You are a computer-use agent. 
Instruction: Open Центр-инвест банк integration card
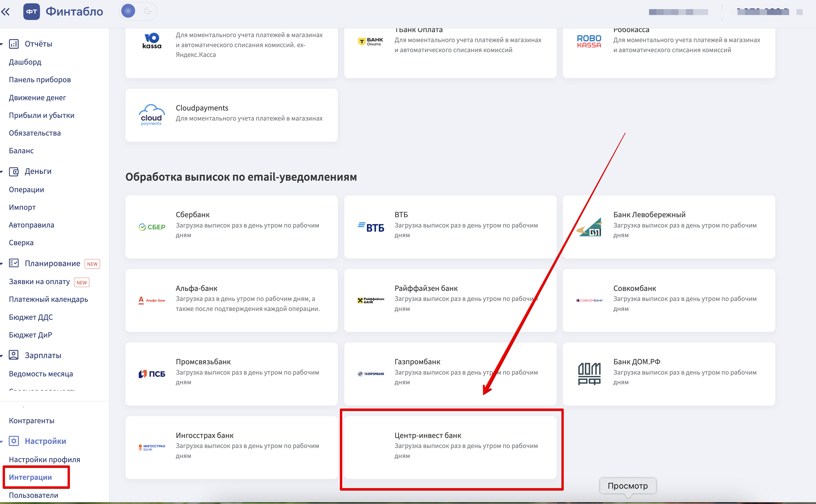coord(450,447)
